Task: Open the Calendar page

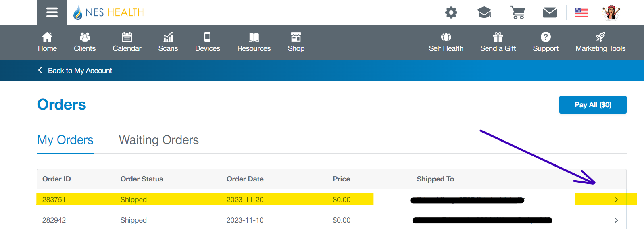Action: coord(127,42)
